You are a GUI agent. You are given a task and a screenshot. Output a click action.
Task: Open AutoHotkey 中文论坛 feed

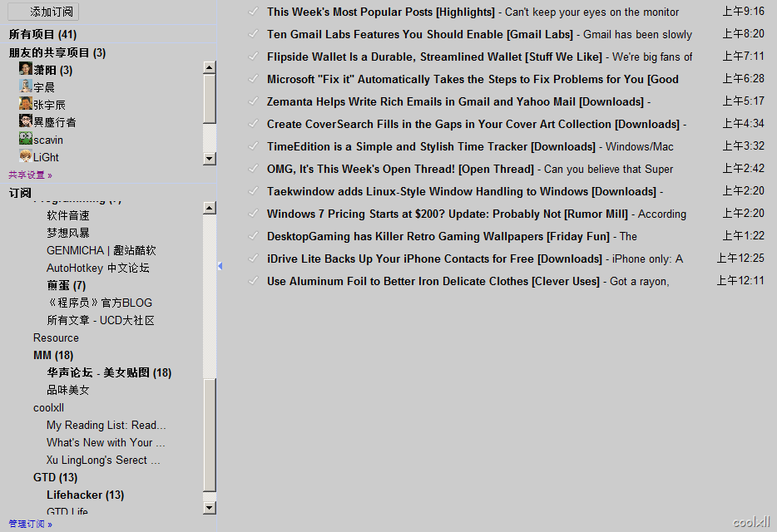[97, 268]
